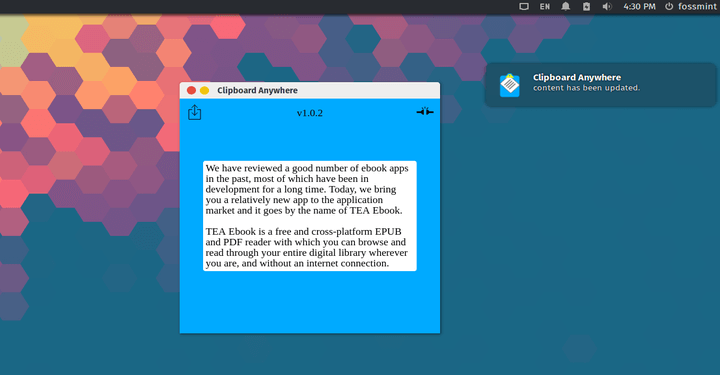Open the notifications bell in the panel
Image resolution: width=720 pixels, height=375 pixels.
(x=566, y=6)
